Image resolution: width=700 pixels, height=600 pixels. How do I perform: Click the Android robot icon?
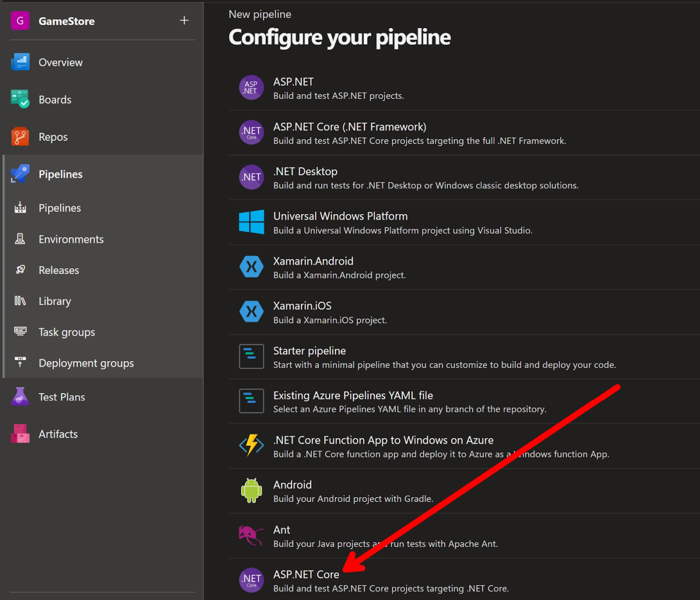[251, 490]
